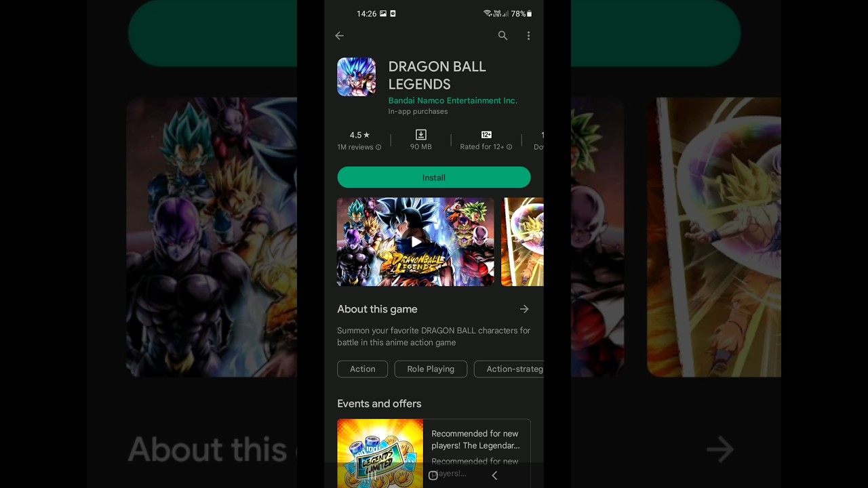Tap the battery 78% status indicator
Screen dimensions: 868x488
(x=521, y=14)
